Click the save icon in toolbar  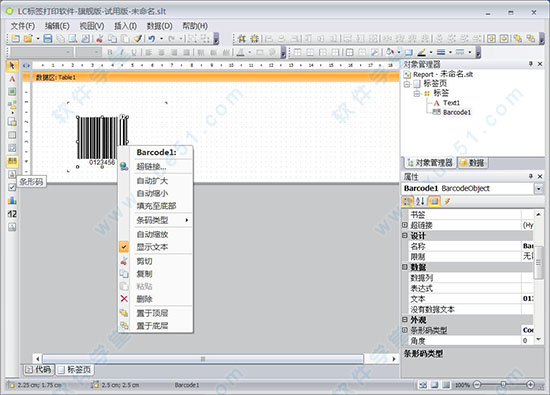48,39
